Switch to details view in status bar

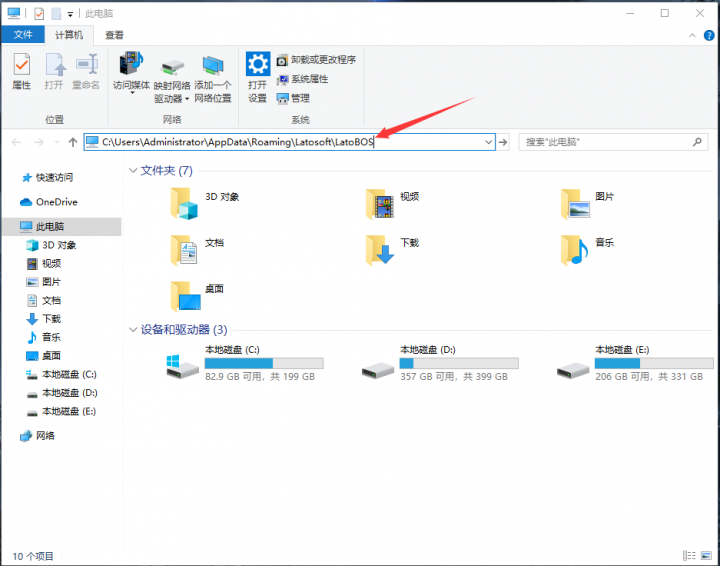(689, 556)
